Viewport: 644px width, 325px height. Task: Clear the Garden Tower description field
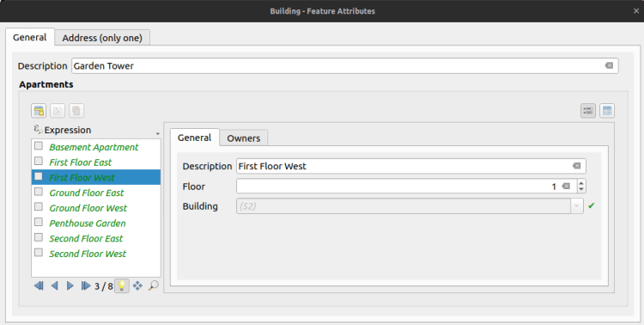(x=609, y=66)
